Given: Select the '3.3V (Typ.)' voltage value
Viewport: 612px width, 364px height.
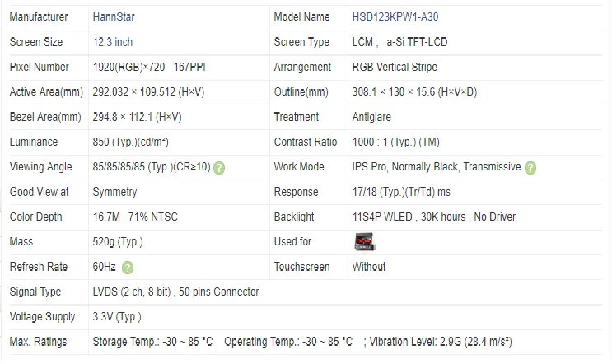Looking at the screenshot, I should [117, 317].
